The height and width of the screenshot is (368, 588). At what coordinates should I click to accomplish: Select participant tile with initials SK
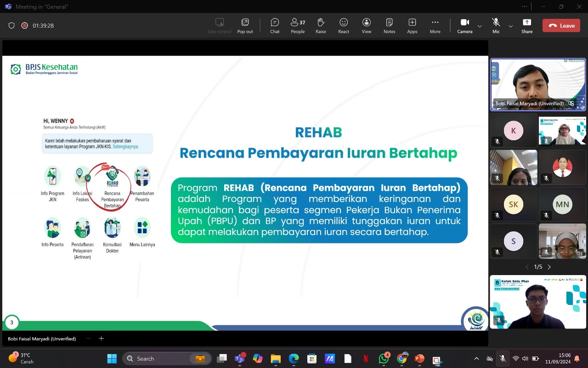pos(513,204)
